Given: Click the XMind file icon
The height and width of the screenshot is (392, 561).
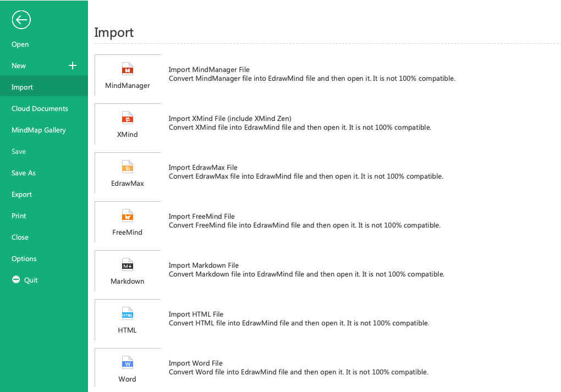Looking at the screenshot, I should pos(128,118).
